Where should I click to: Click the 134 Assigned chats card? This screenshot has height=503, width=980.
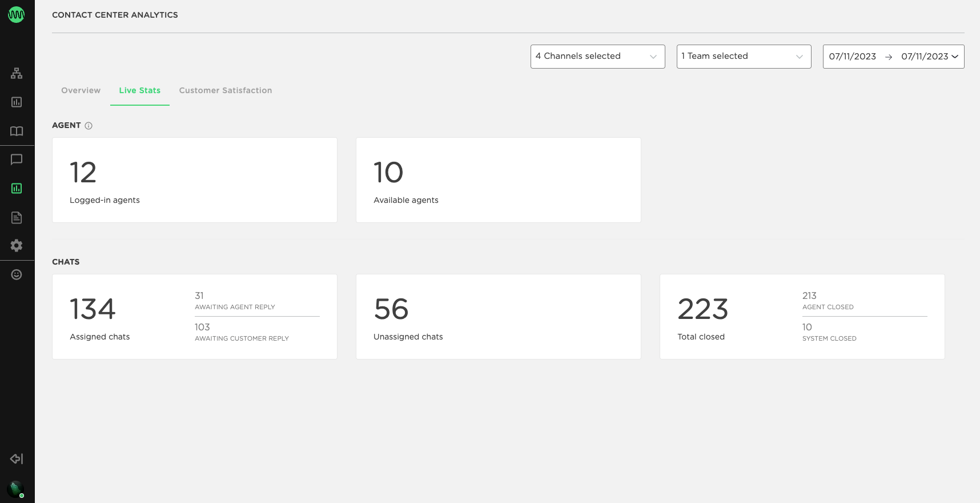pyautogui.click(x=194, y=317)
